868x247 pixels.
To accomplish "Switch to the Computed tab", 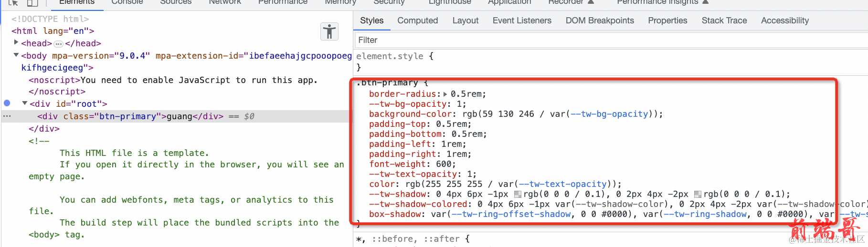I will (417, 21).
